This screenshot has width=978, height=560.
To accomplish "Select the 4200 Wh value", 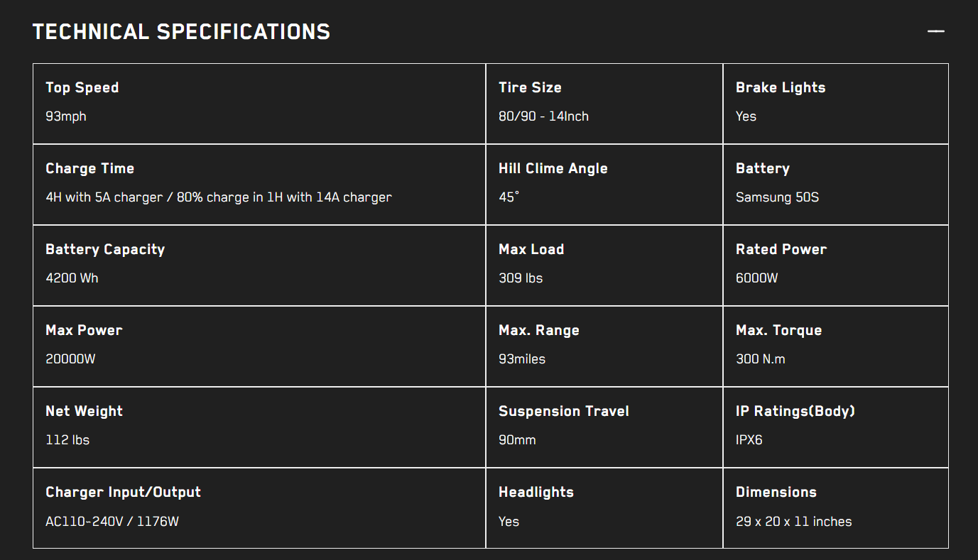I will (72, 278).
